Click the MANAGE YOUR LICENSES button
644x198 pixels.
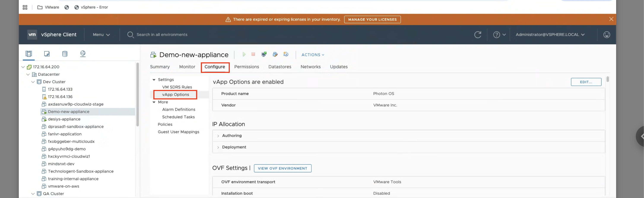click(372, 19)
